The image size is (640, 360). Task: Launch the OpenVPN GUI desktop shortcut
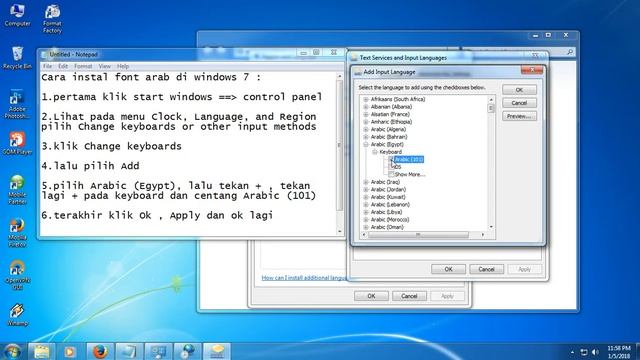click(17, 275)
